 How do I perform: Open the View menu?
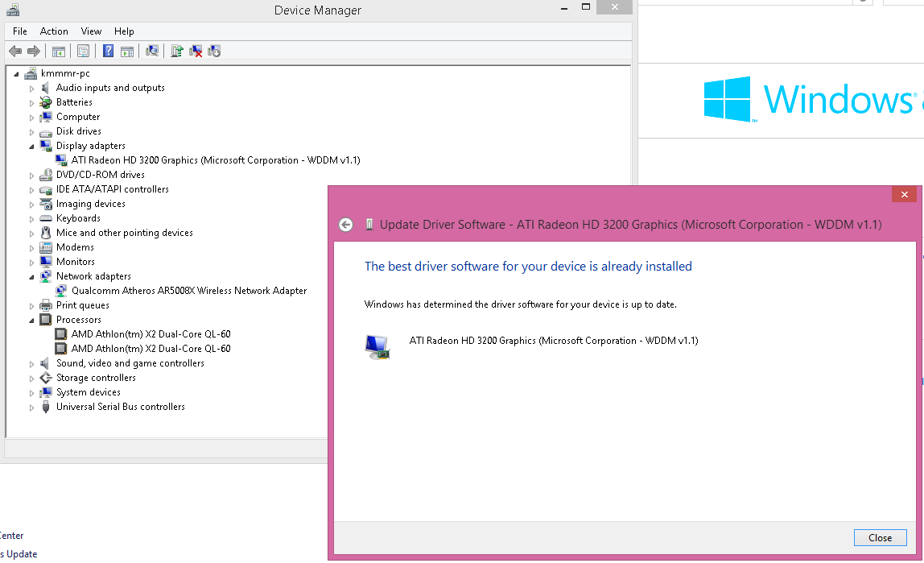pos(91,31)
